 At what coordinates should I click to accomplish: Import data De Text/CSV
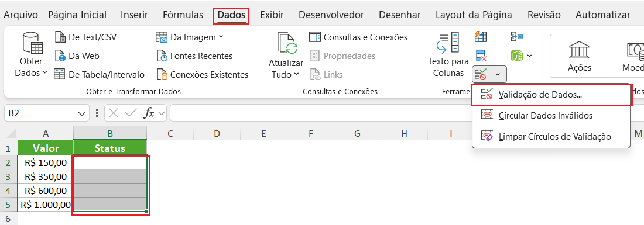tap(85, 37)
